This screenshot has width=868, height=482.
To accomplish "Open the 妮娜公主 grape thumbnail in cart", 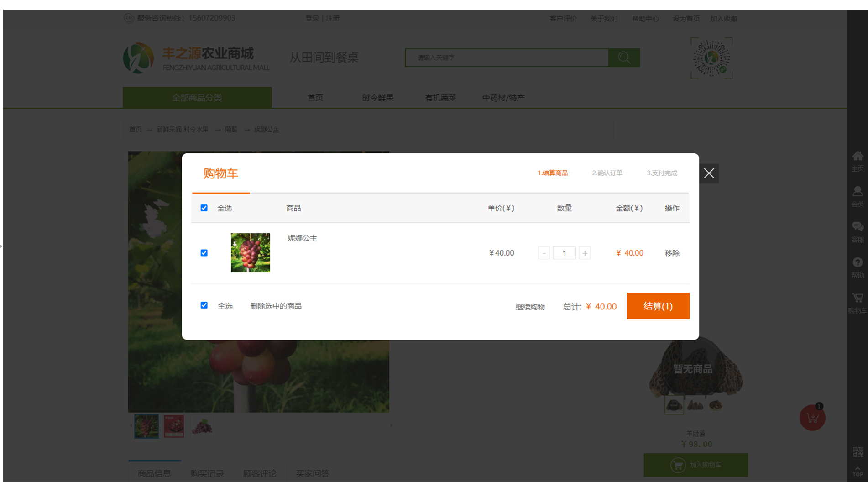I will (250, 253).
